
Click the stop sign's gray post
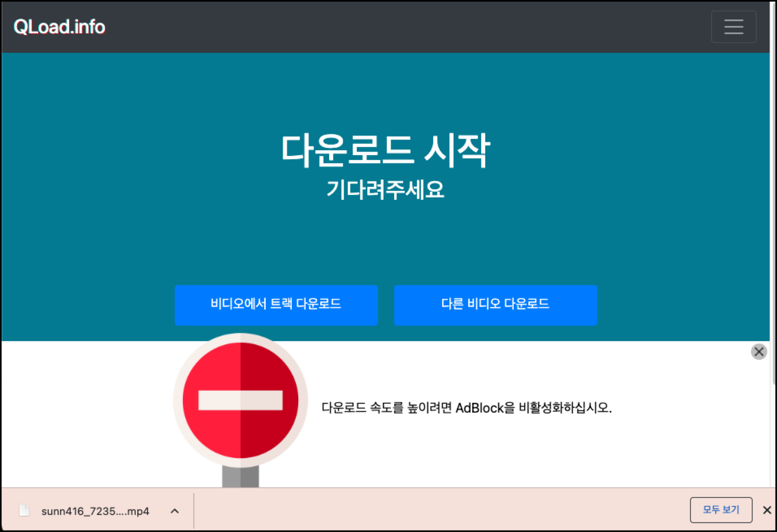241,475
